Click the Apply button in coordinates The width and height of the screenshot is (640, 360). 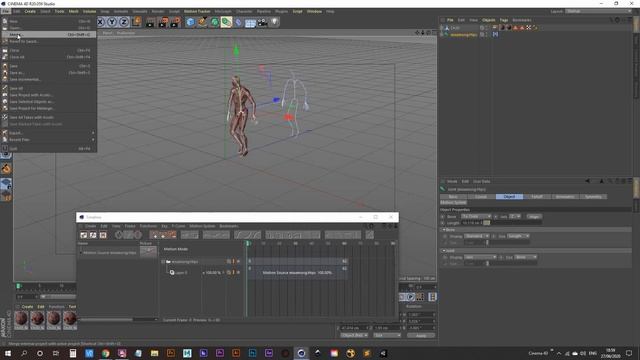[421, 335]
